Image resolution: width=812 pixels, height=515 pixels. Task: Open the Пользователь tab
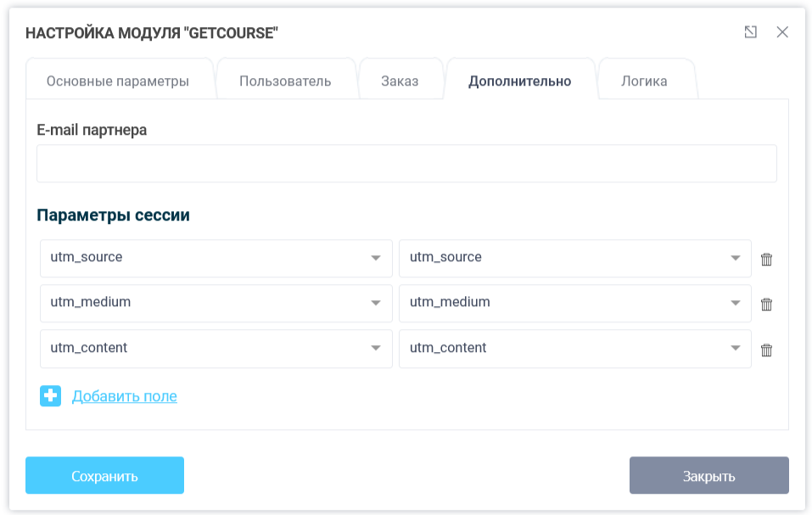pos(286,79)
